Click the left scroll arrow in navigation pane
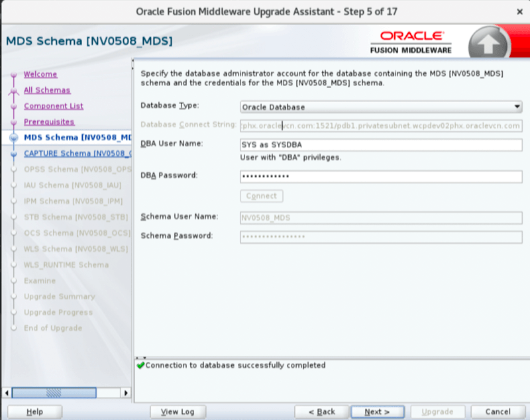The height and width of the screenshot is (420, 530). pyautogui.click(x=7, y=393)
